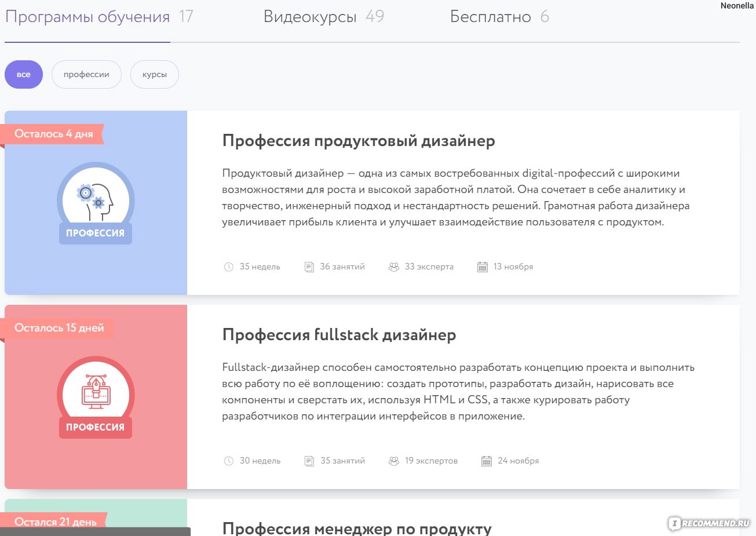Click the fullstack designer description paragraph

tap(458, 392)
